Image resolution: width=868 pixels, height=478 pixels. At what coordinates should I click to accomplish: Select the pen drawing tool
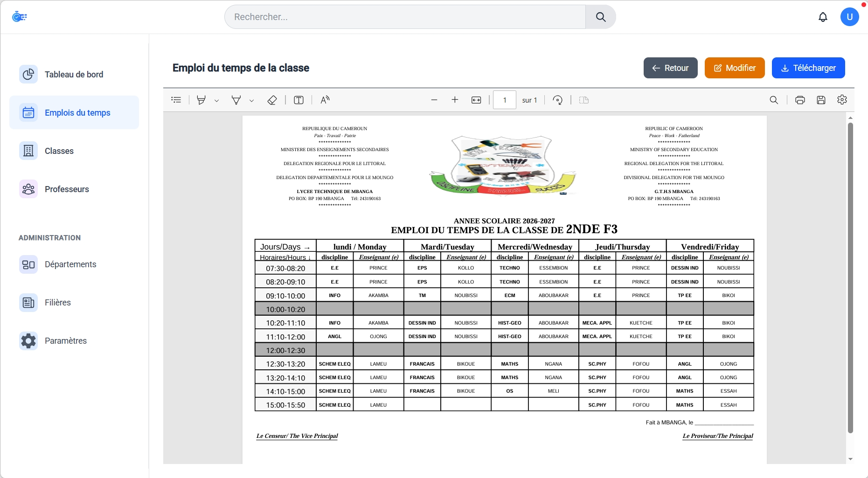[x=236, y=100]
